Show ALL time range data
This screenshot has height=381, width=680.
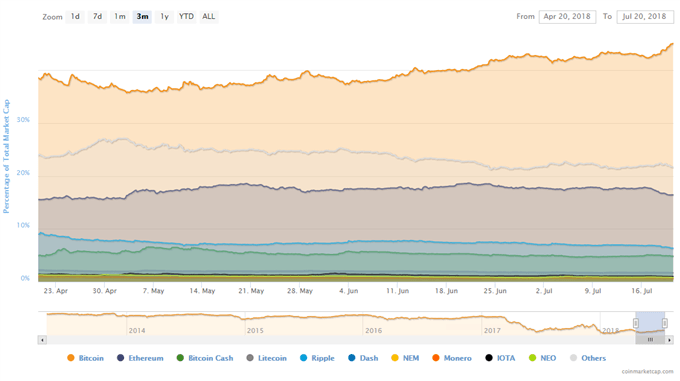point(209,16)
